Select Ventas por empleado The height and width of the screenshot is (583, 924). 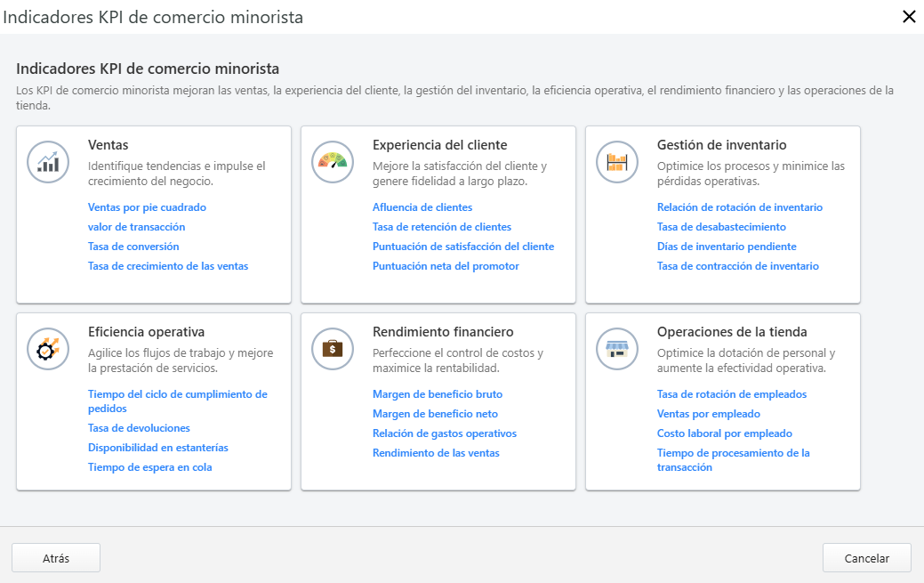(708, 413)
